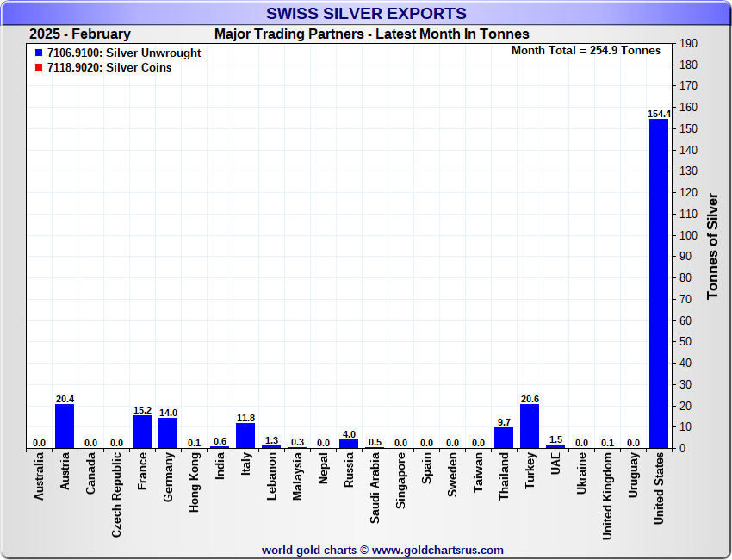Click the Russia bar

click(x=349, y=444)
